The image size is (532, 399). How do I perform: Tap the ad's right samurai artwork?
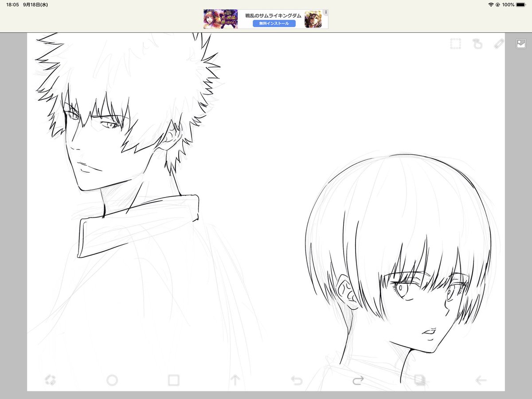313,20
